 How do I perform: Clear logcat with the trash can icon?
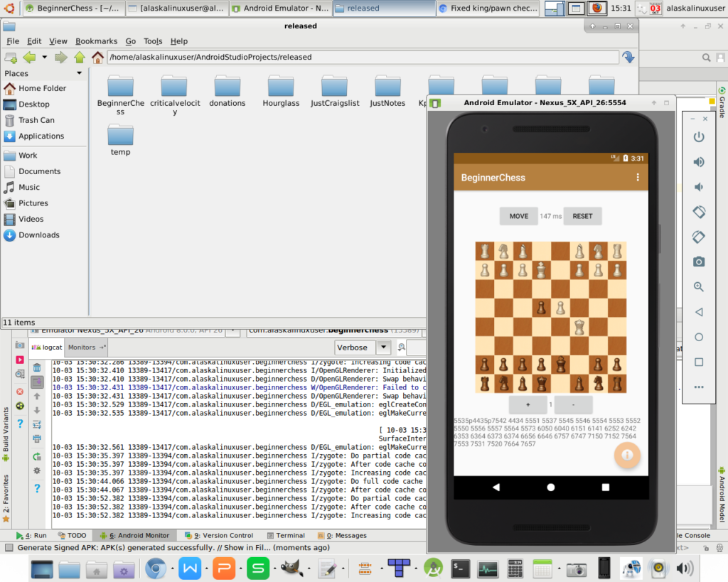pos(37,367)
